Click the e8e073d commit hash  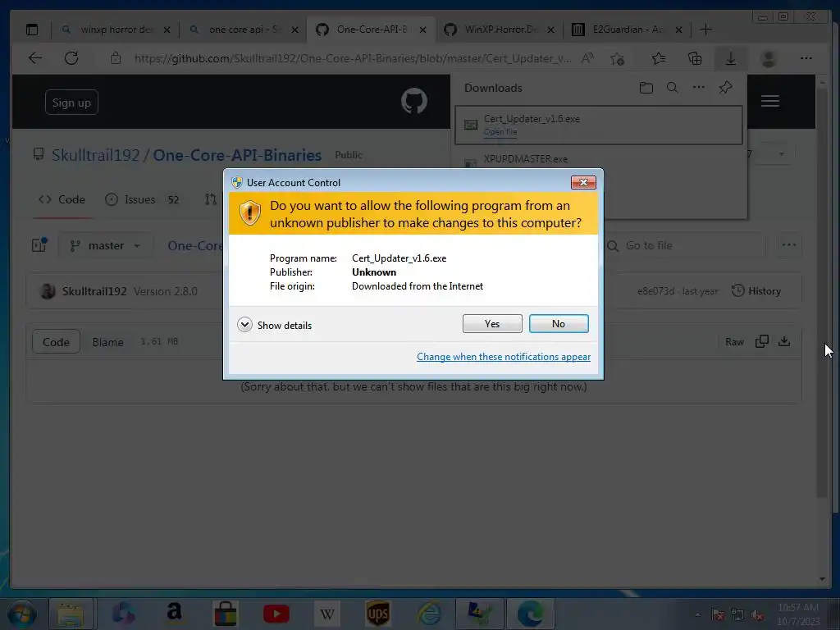click(655, 291)
